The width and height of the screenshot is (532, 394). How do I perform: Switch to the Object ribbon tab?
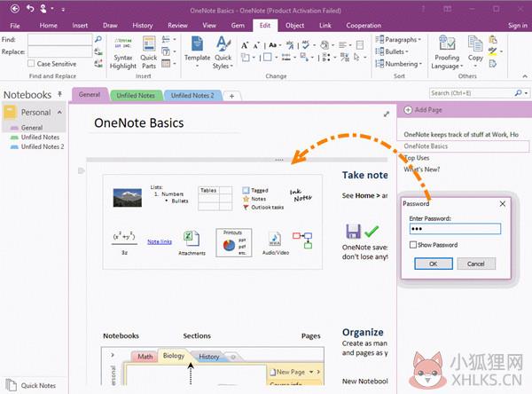294,26
